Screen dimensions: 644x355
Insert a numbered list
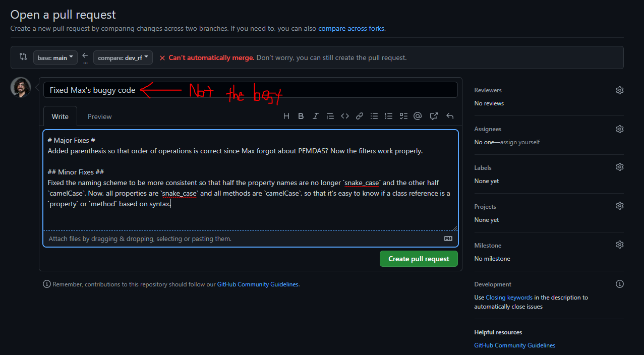tap(389, 116)
